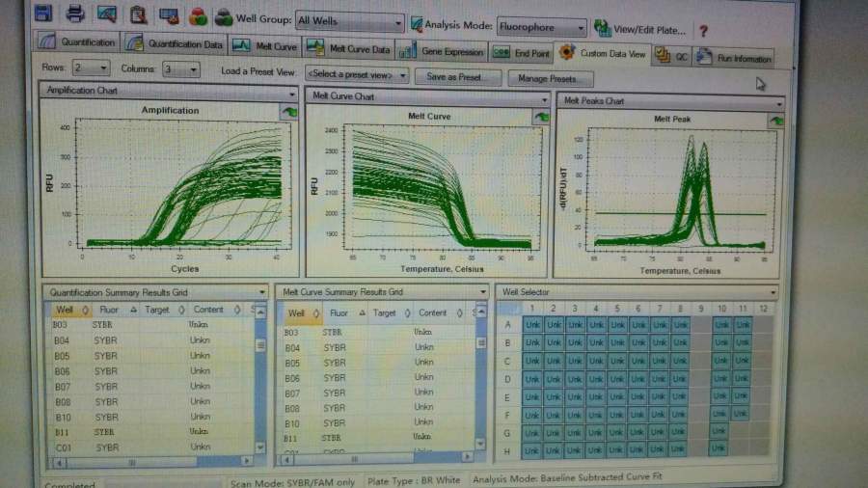
Task: Switch to the End Point tab
Action: tap(522, 53)
